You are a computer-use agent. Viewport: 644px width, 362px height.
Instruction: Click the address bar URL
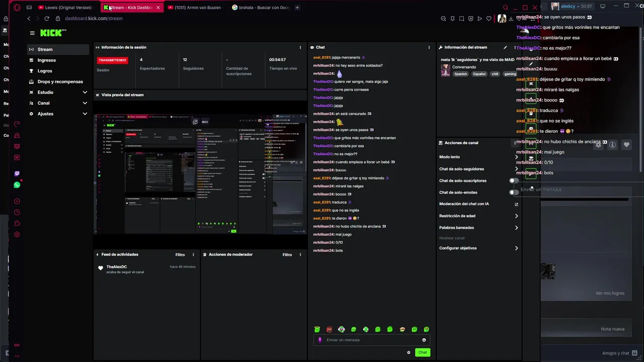(x=94, y=19)
